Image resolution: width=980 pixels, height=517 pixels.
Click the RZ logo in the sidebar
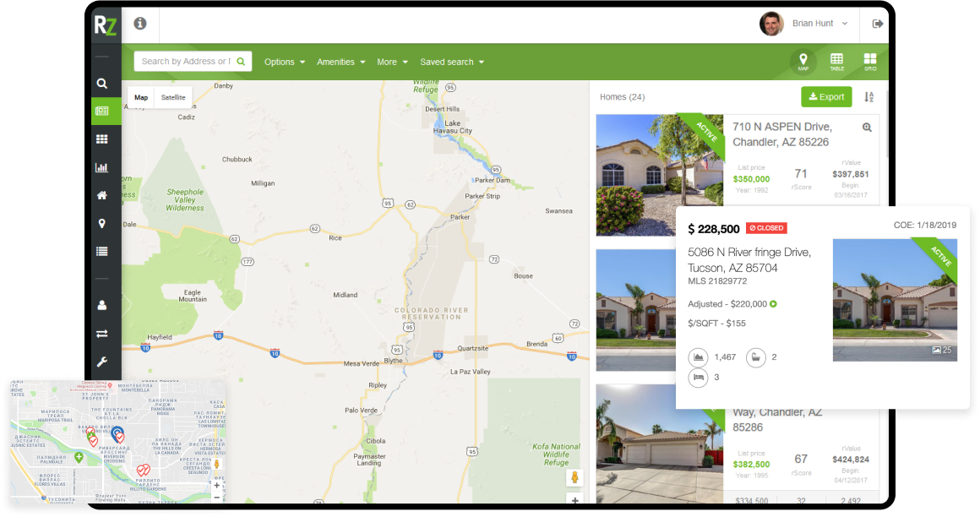pyautogui.click(x=106, y=25)
